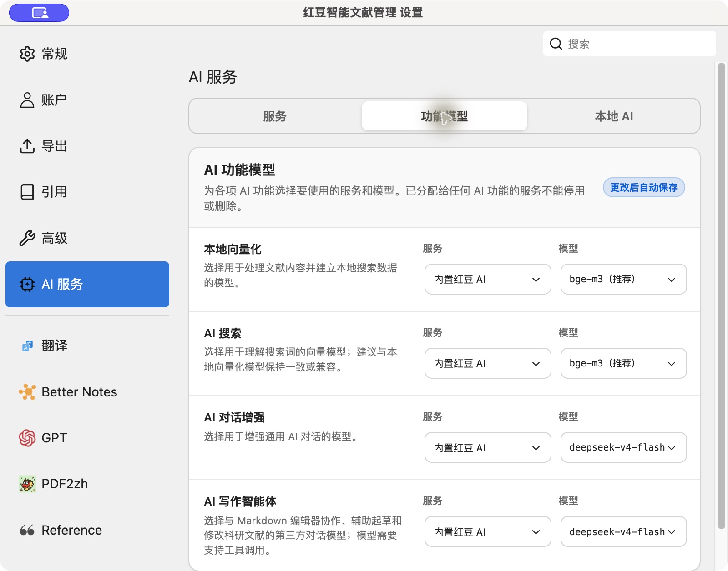
Task: Open model dropdown for AI 对话增强
Action: 623,447
